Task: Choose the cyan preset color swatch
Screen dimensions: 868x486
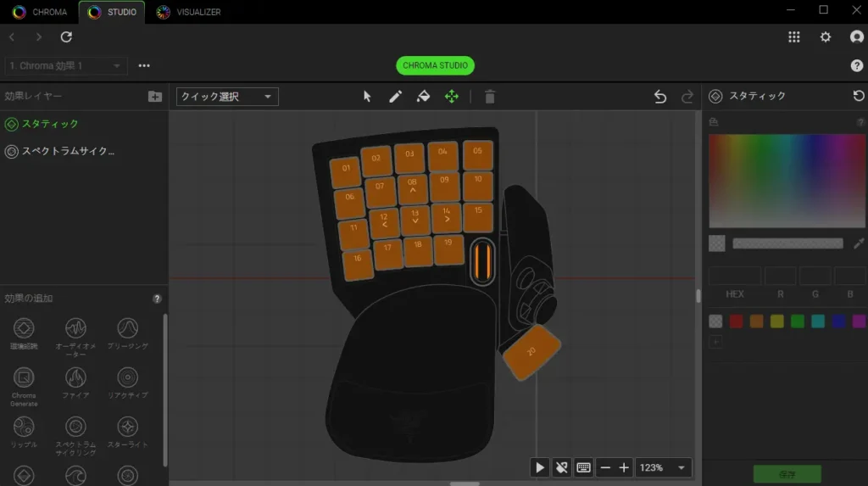Action: click(818, 321)
